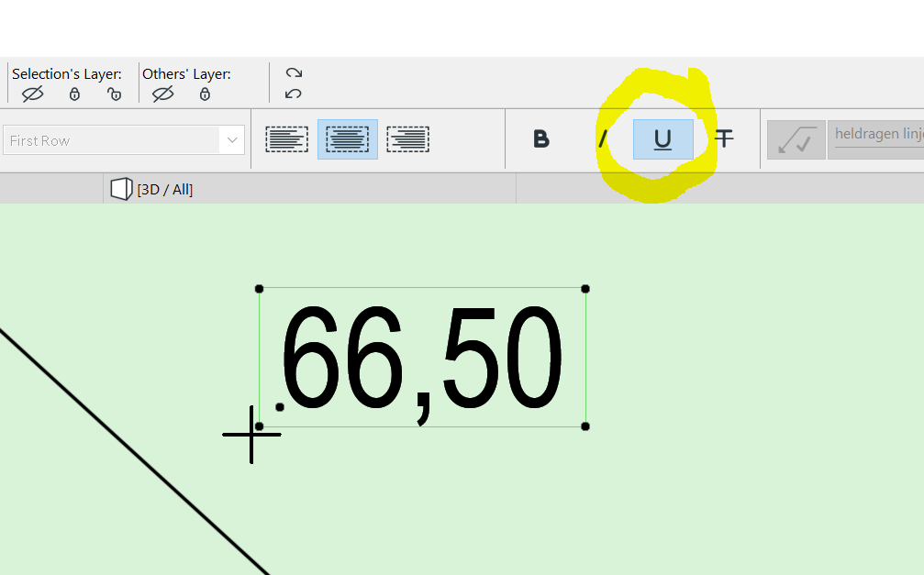Select center text alignment

point(348,139)
